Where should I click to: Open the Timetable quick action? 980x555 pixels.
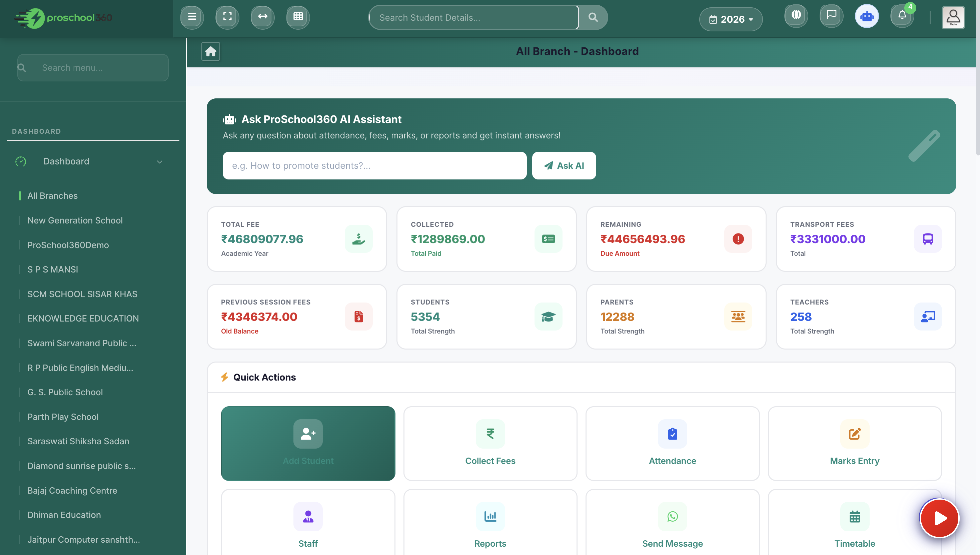[x=854, y=522]
